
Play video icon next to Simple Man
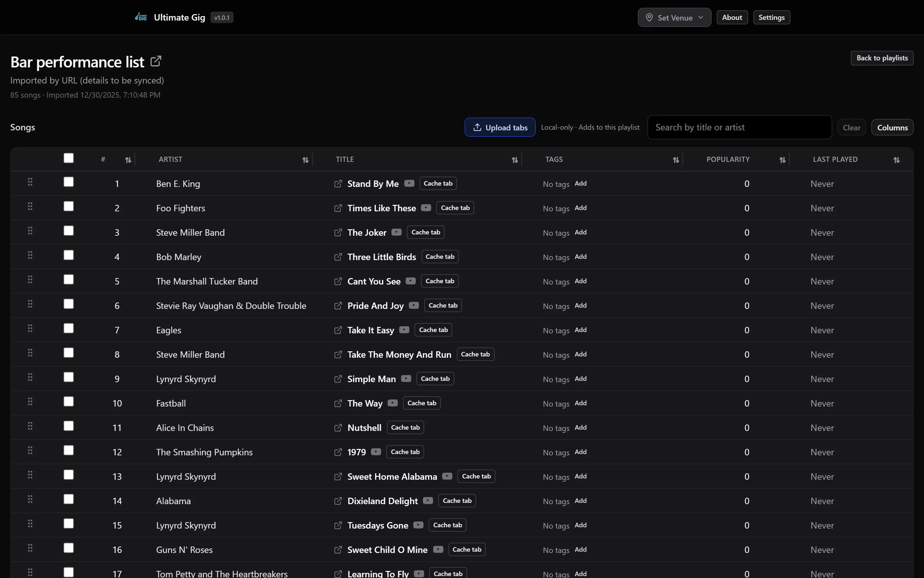pos(406,379)
